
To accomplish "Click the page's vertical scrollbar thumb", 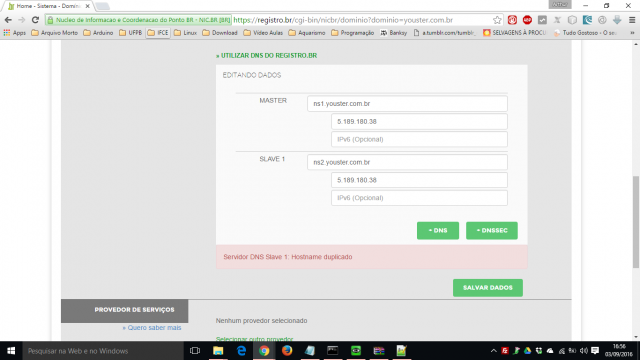I will point(636,222).
